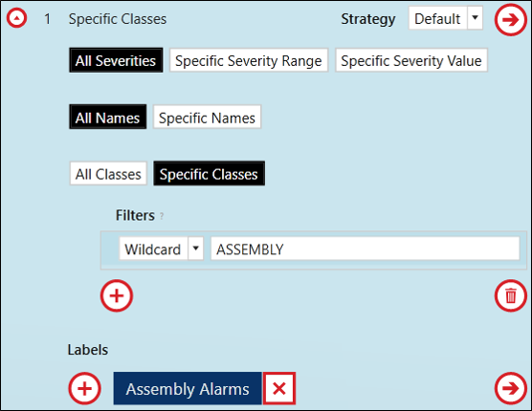Add a new filter with the plus icon under Filters
Viewport: 532px width, 411px height.
click(117, 295)
